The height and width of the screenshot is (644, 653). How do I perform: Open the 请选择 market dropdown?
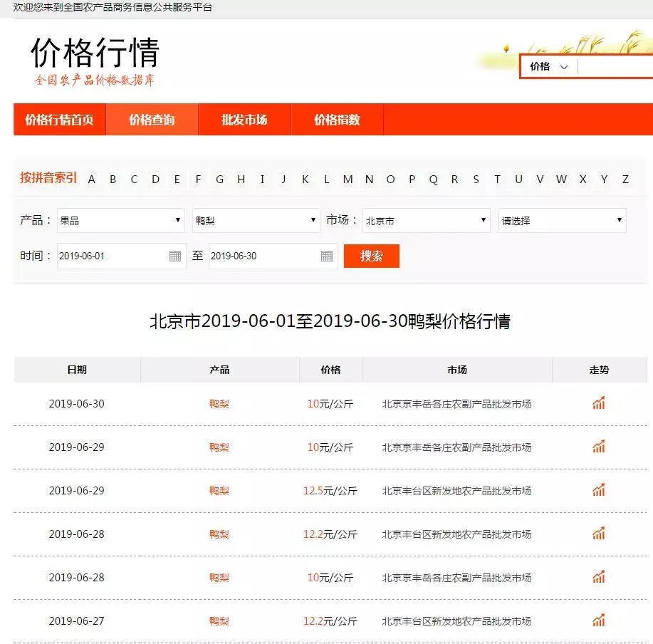pos(562,221)
